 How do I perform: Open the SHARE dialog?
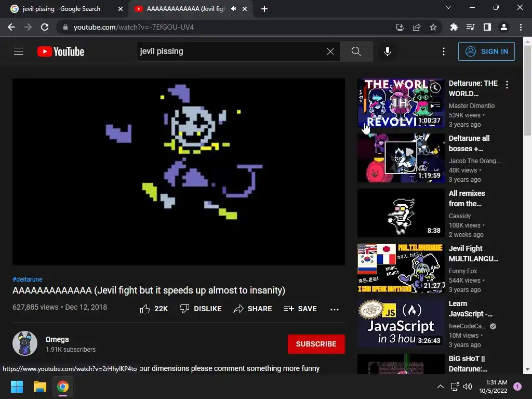click(253, 309)
